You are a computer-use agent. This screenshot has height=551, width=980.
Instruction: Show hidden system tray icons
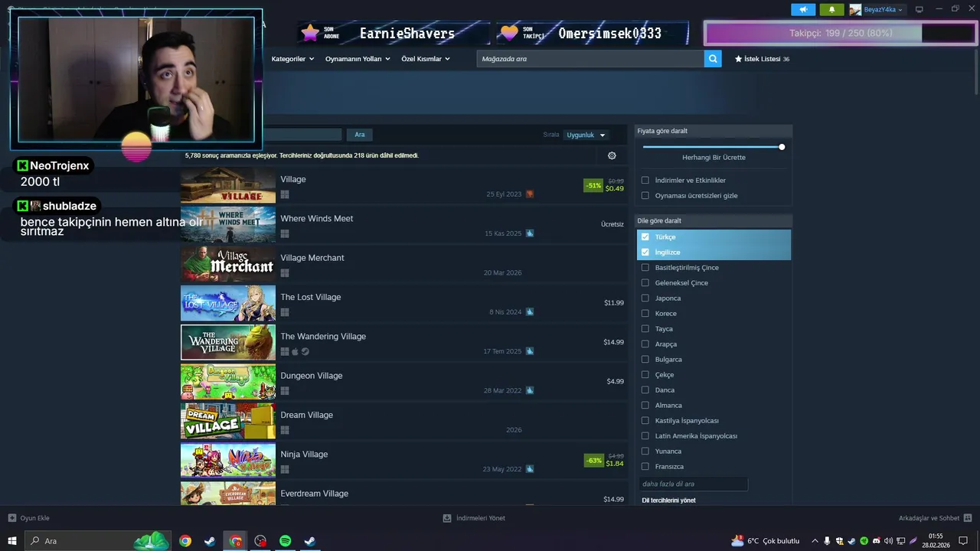pos(815,541)
